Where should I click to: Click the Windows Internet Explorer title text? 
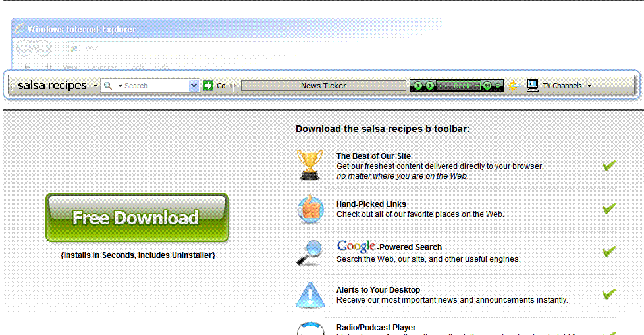pos(82,29)
